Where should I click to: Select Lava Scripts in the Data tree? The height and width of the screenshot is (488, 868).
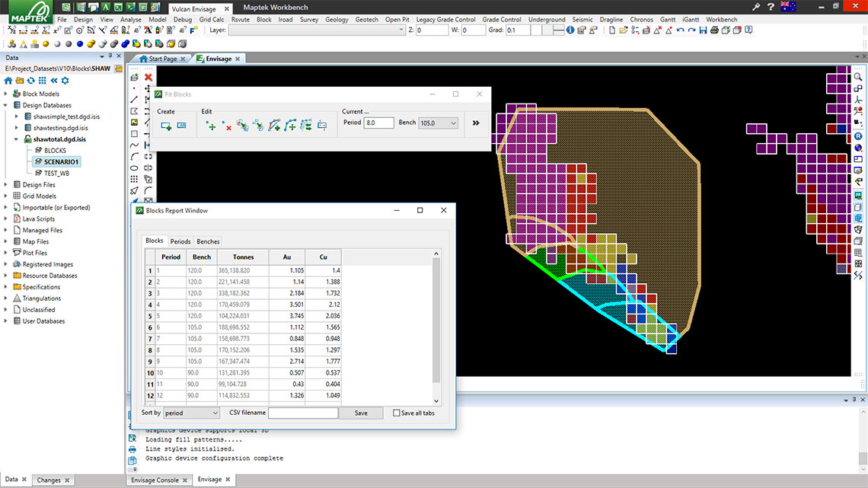coord(38,219)
